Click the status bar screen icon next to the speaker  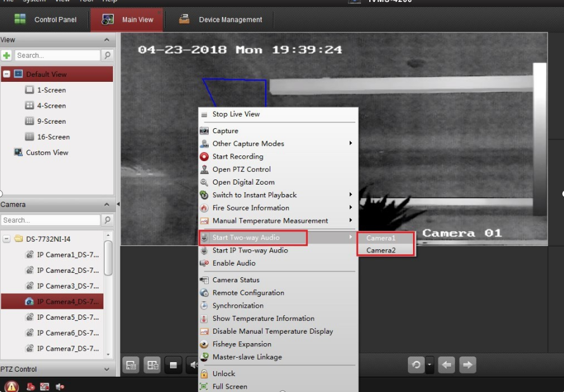pyautogui.click(x=44, y=386)
